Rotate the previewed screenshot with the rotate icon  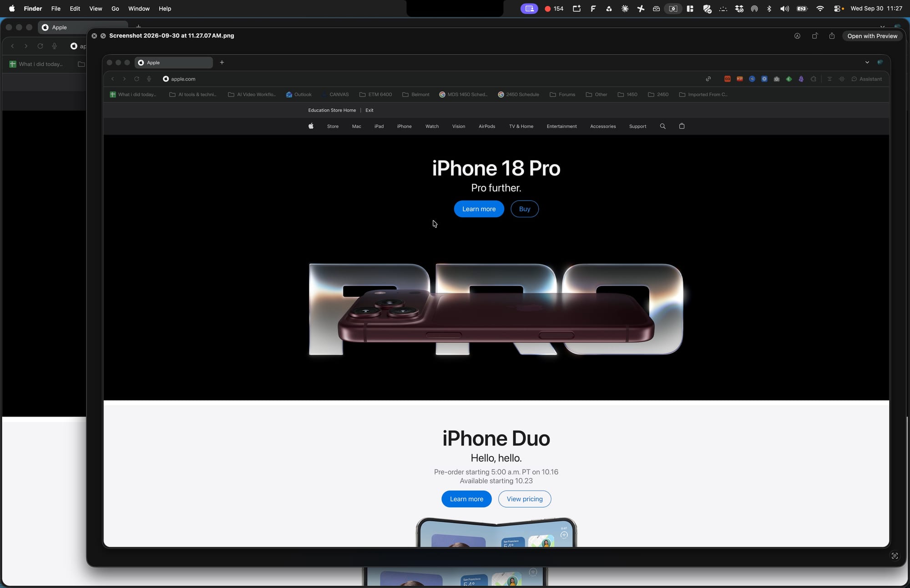815,36
